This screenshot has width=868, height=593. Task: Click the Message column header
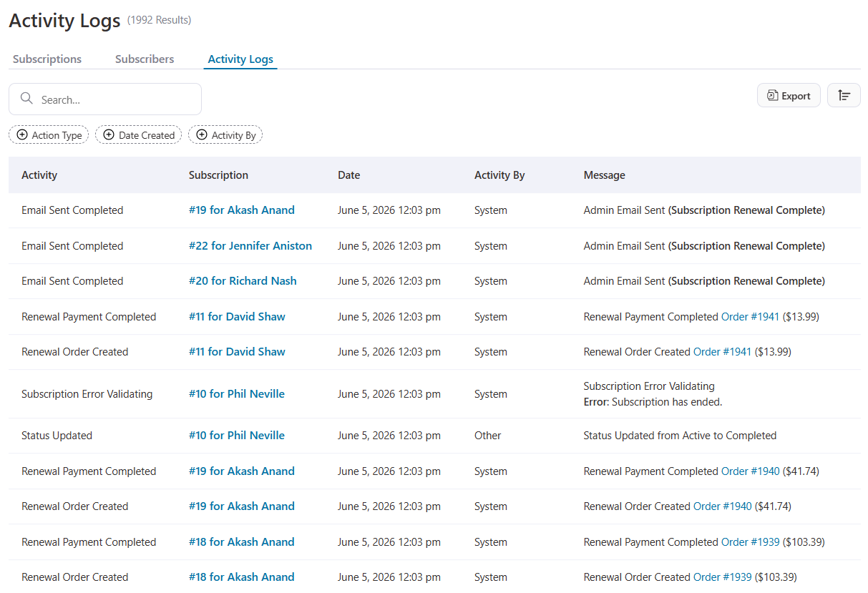(605, 175)
